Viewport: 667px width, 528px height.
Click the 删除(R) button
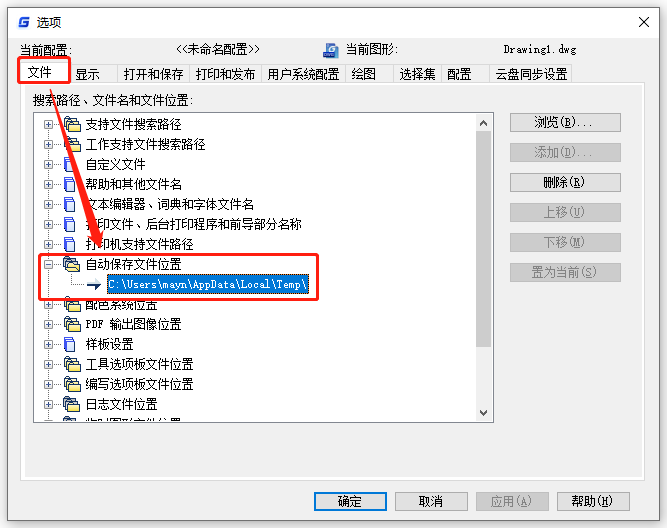pyautogui.click(x=565, y=183)
